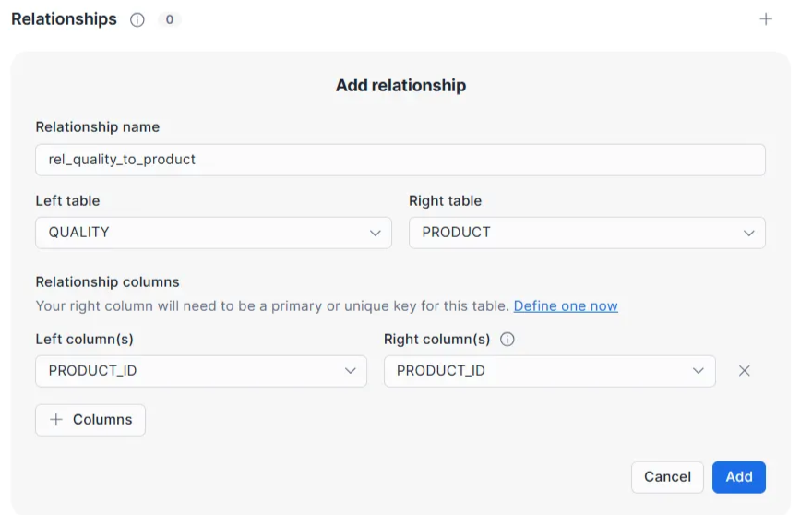
Task: Click the chevron arrow in Left table field
Action: coord(375,234)
